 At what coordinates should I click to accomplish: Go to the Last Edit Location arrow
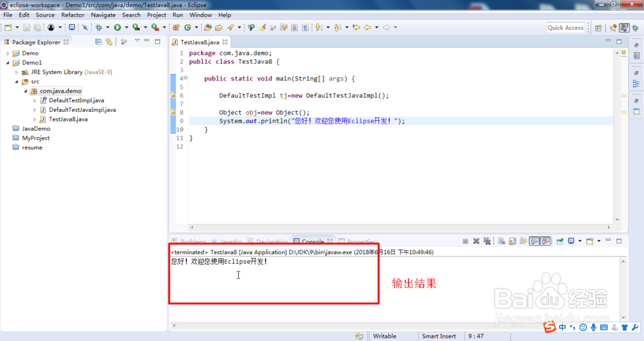pos(356,28)
